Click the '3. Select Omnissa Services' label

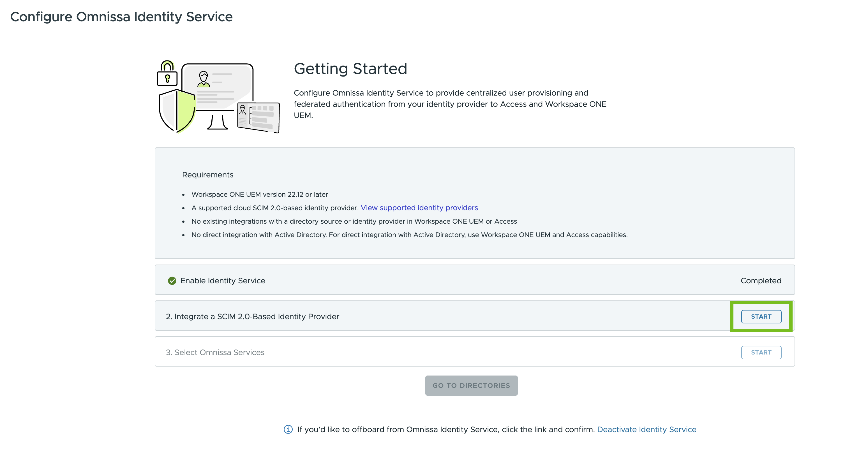(x=215, y=352)
